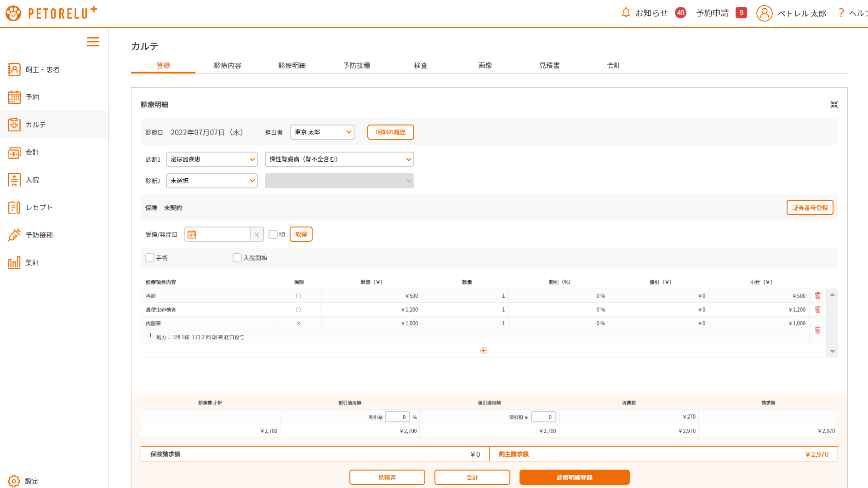
Task: Collapse sidebar with hamburger menu icon
Action: [93, 42]
